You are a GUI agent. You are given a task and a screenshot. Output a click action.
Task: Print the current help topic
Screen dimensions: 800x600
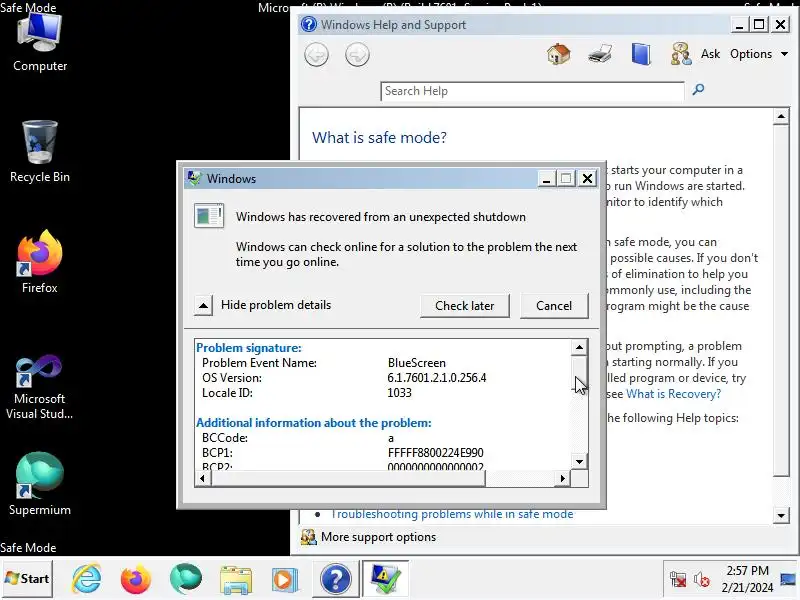point(600,54)
